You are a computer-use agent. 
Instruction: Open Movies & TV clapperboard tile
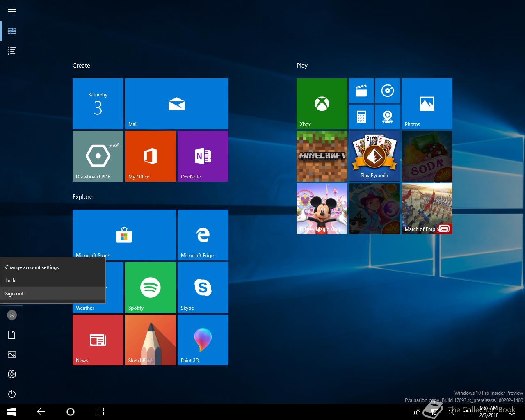pyautogui.click(x=361, y=91)
